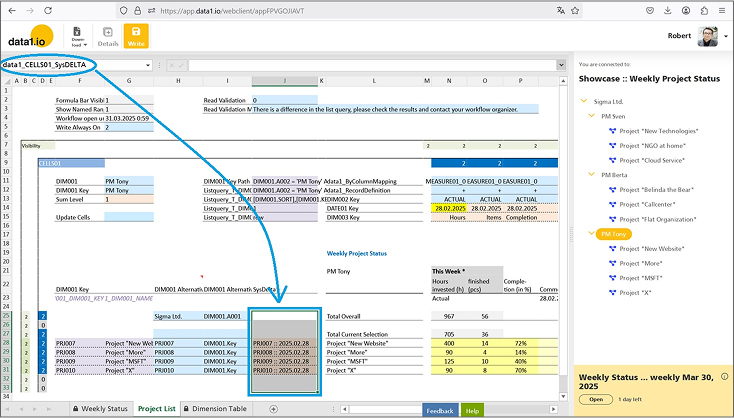Click the yellow date cell 28.02.2025
This screenshot has height=418, width=734.
click(448, 208)
